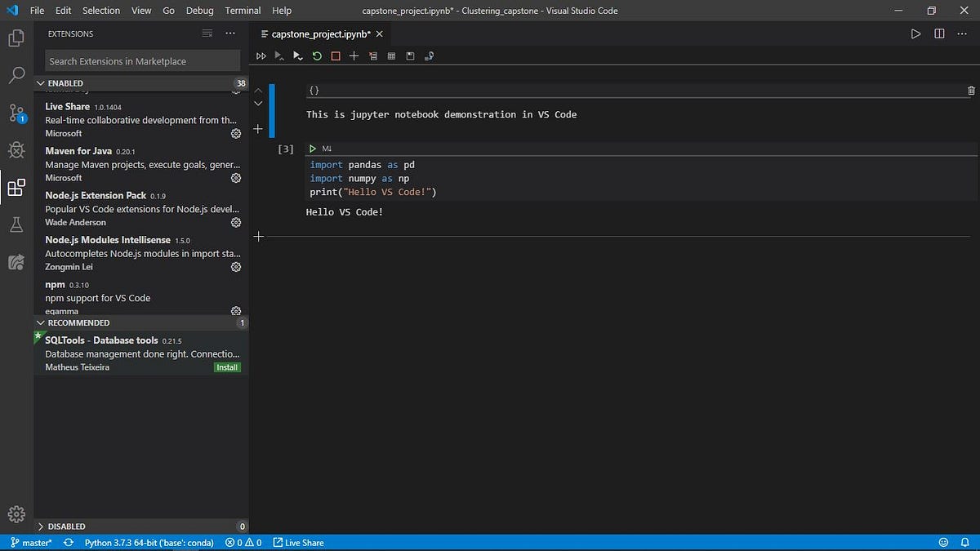Click into the import pandas code editor

pyautogui.click(x=642, y=179)
